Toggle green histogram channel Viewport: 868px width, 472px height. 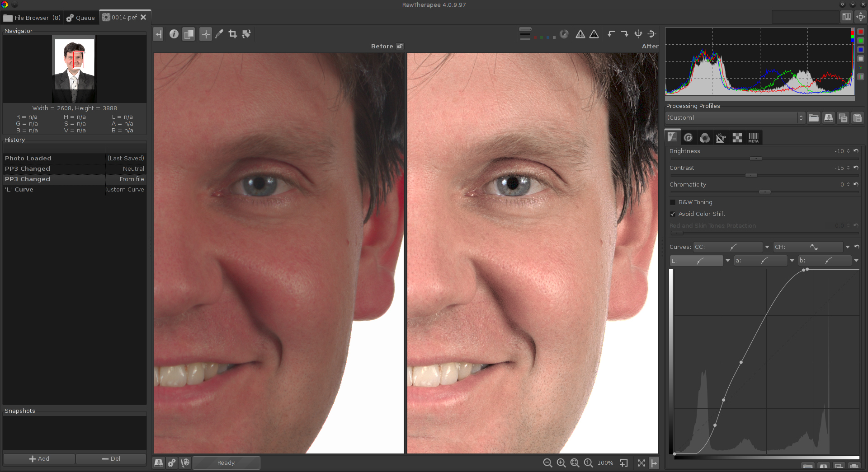tap(861, 41)
